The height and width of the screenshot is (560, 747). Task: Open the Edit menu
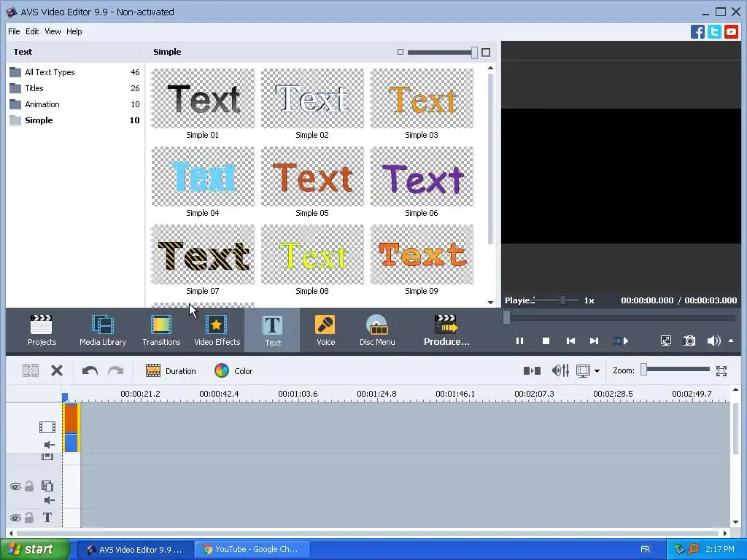pos(32,31)
